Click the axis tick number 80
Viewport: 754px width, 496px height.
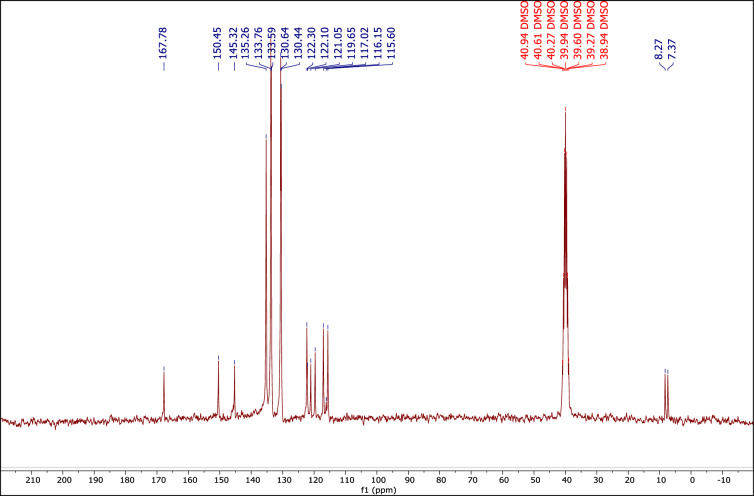coord(440,480)
